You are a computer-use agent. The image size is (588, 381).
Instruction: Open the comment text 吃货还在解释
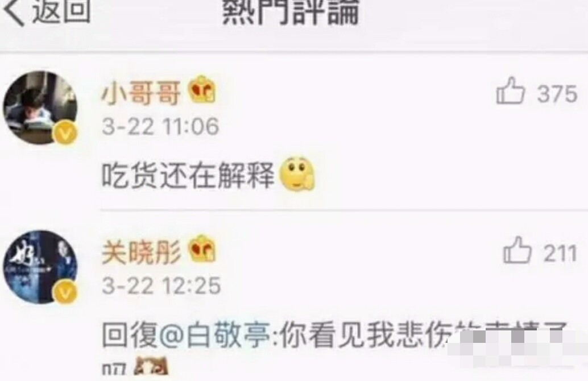188,175
